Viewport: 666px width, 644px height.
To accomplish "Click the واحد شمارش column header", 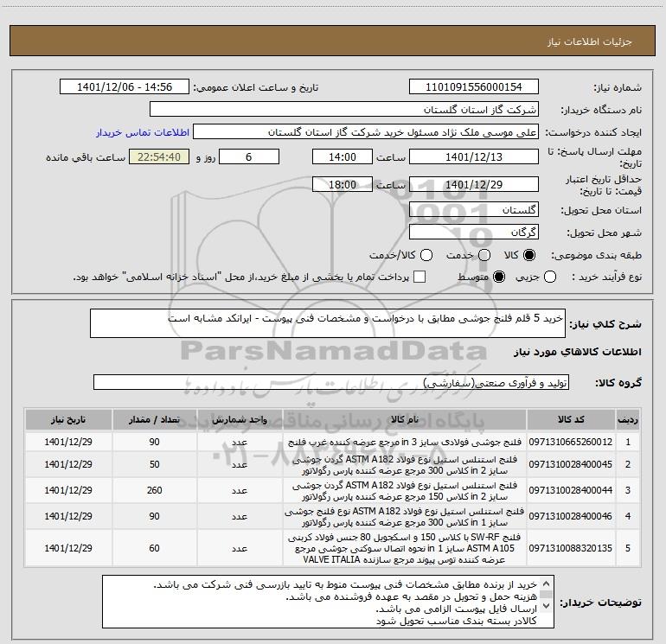I will point(240,420).
